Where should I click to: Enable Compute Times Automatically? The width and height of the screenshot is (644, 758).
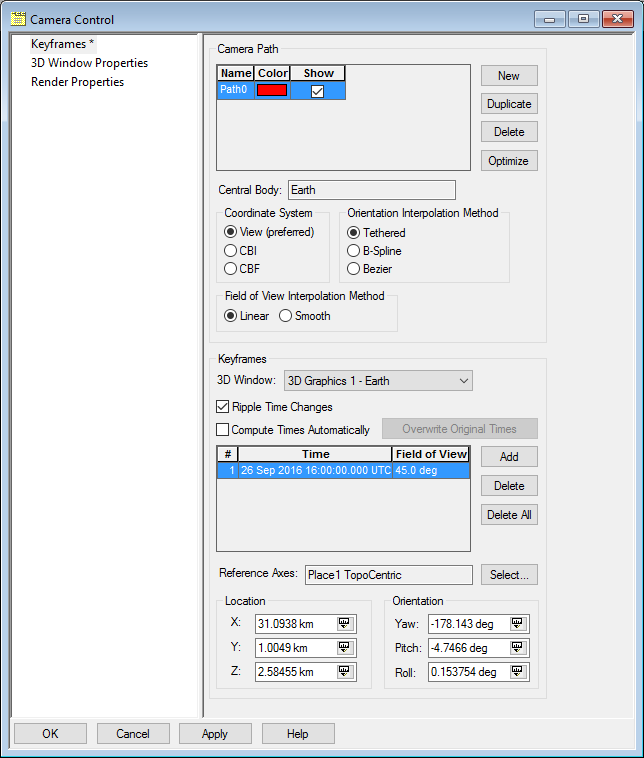pyautogui.click(x=223, y=430)
